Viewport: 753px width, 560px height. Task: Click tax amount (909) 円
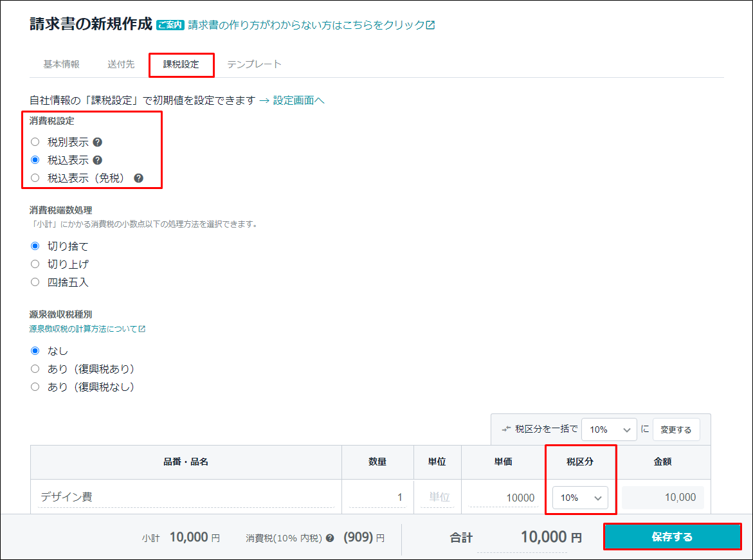click(x=364, y=537)
